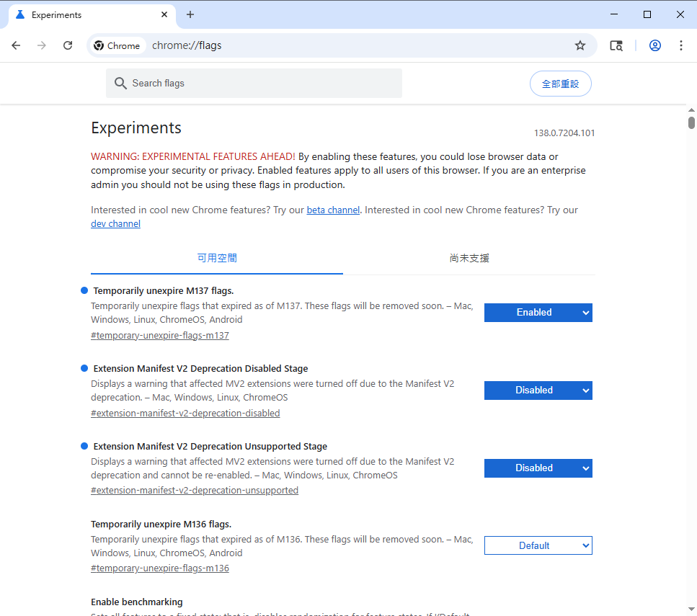Click the scrollbar down arrow

691,610
